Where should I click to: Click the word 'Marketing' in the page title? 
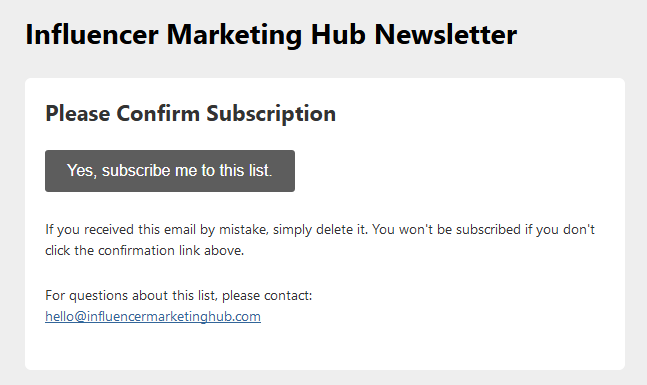coord(234,35)
